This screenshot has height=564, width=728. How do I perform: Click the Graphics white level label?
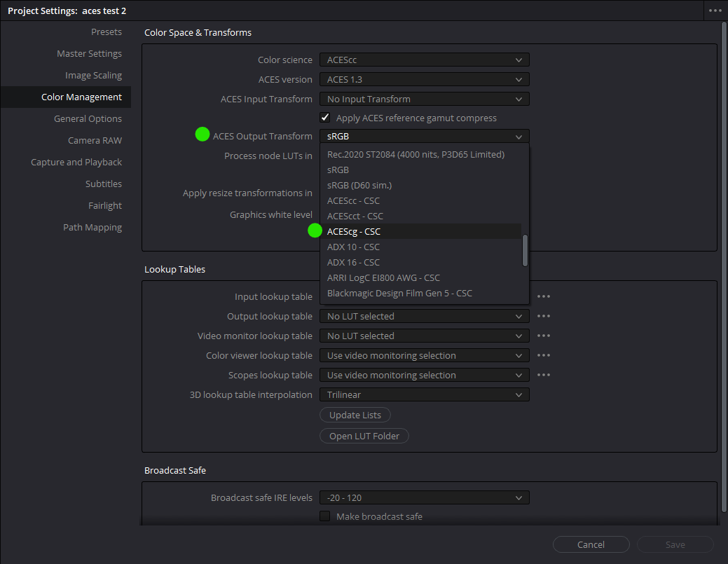tap(270, 214)
